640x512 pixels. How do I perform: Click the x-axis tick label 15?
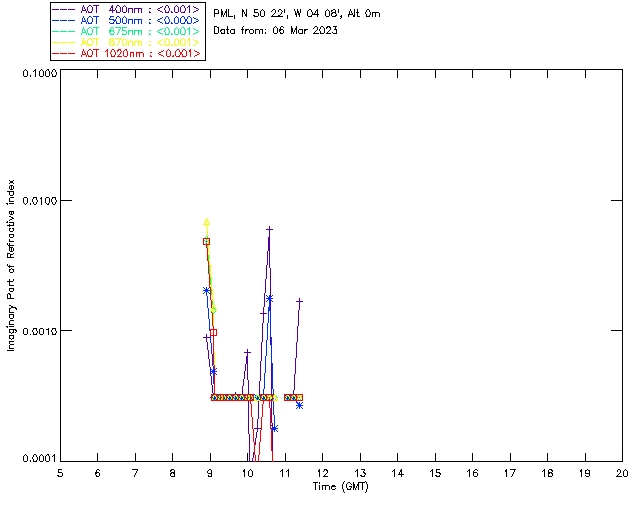[x=435, y=473]
